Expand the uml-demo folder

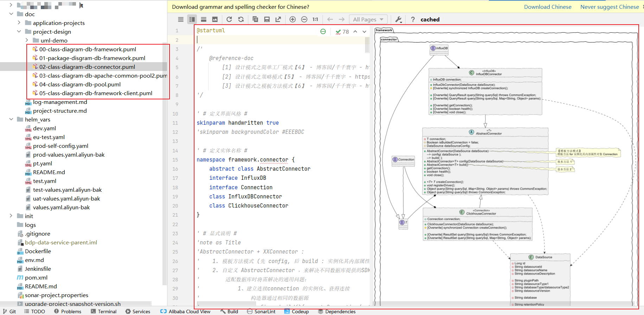click(27, 40)
